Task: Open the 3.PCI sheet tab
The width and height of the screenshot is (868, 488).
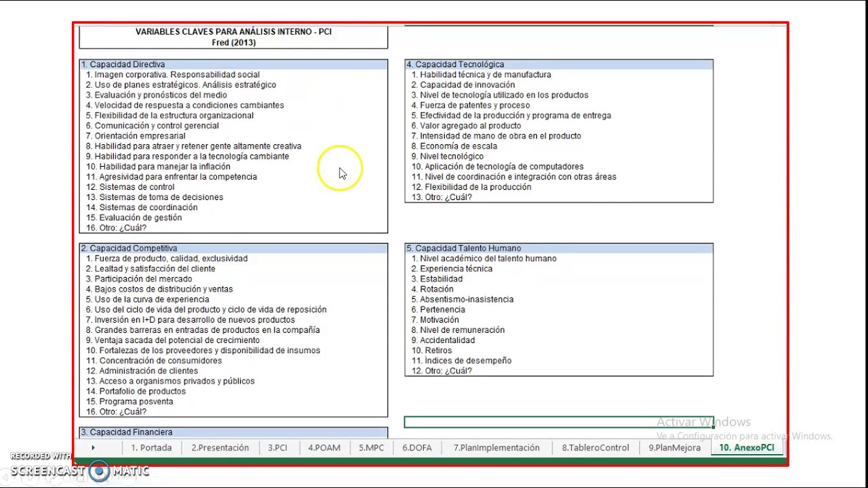Action: coord(277,448)
